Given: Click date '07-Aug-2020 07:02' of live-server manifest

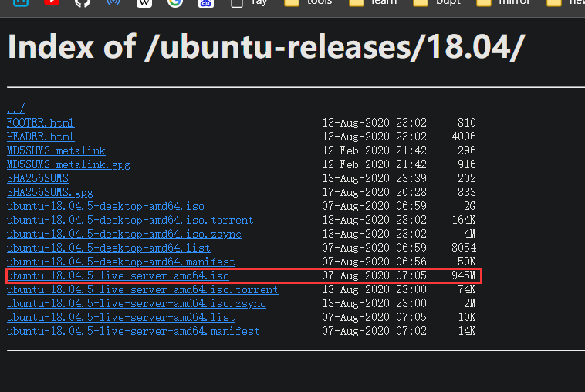Looking at the screenshot, I should click(374, 331).
